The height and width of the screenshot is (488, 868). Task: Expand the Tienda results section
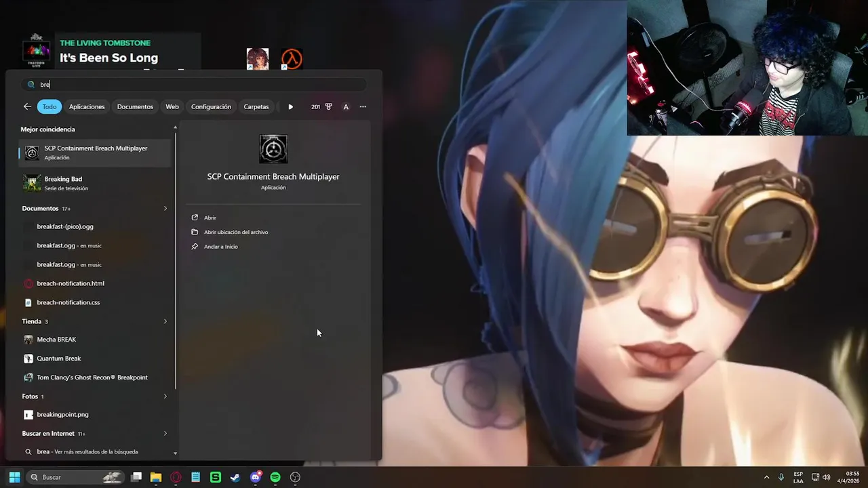tap(165, 321)
